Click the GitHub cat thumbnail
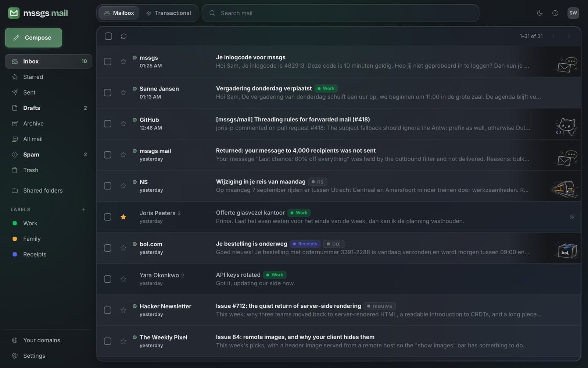The width and height of the screenshot is (588, 368). [566, 127]
